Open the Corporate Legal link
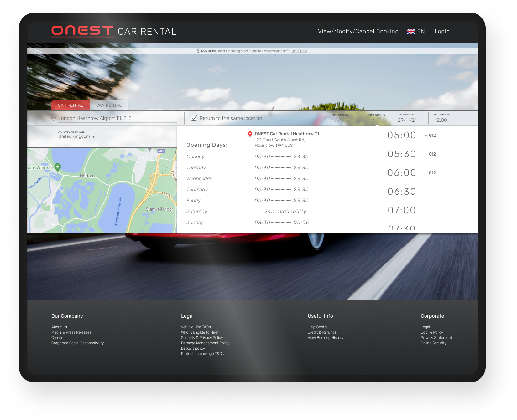Image resolution: width=517 pixels, height=420 pixels. click(x=425, y=327)
